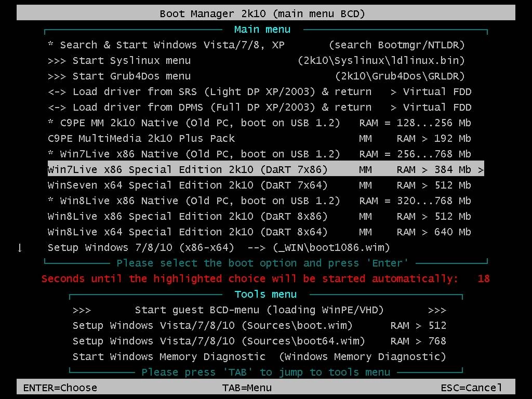Select Win8Live x86 Native Old PC entry

[x=260, y=201]
